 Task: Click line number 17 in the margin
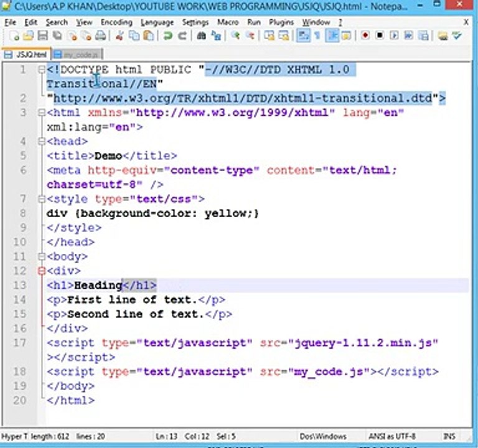[x=19, y=343]
